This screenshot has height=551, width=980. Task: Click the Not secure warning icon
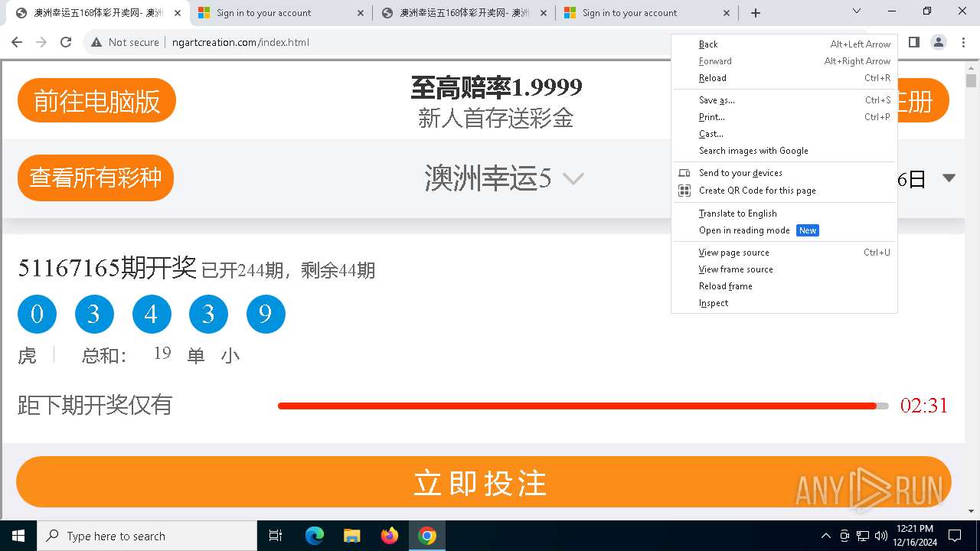coord(96,42)
